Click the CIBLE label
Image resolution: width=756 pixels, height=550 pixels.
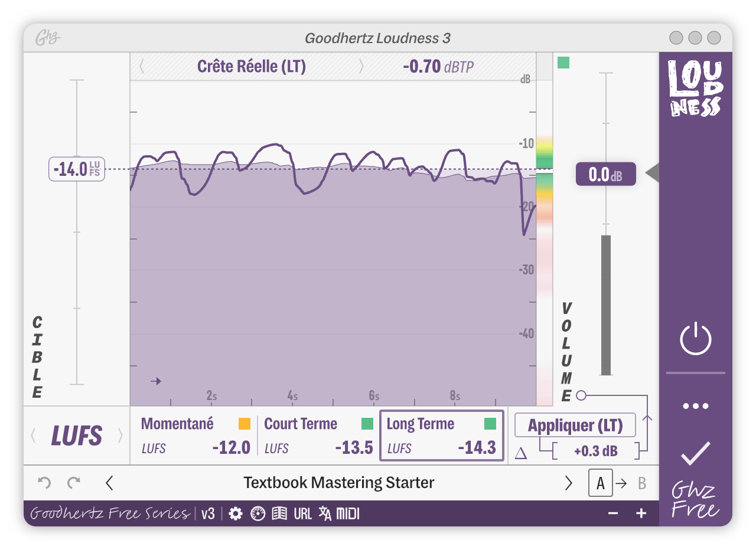click(37, 358)
